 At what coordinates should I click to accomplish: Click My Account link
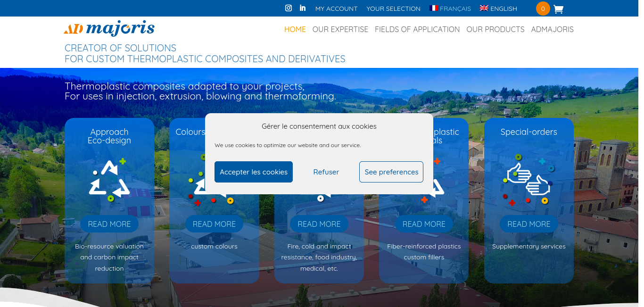[336, 8]
